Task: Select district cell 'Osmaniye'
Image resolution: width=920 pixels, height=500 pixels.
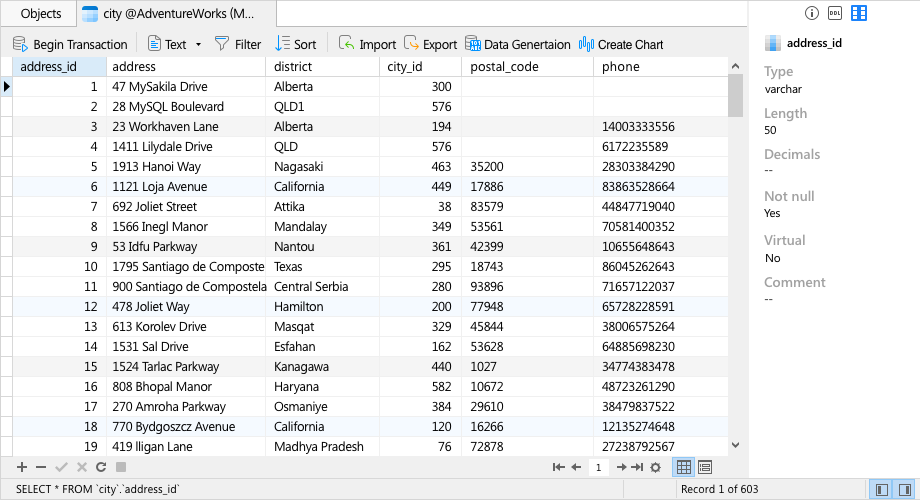Action: [323, 407]
